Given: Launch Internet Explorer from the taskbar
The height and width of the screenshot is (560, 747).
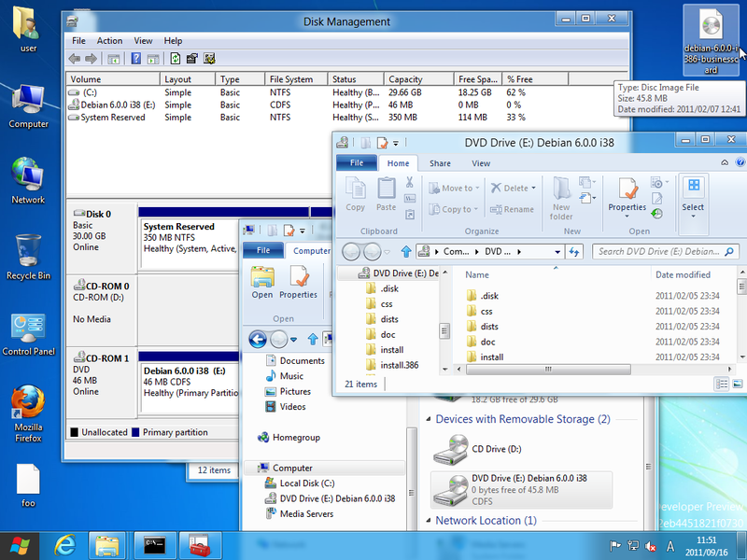Looking at the screenshot, I should (64, 545).
